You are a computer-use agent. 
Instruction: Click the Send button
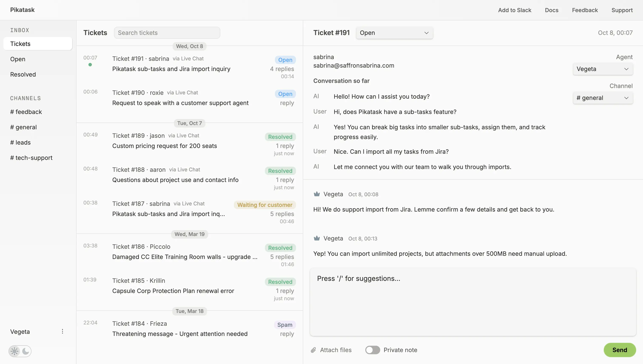619,350
